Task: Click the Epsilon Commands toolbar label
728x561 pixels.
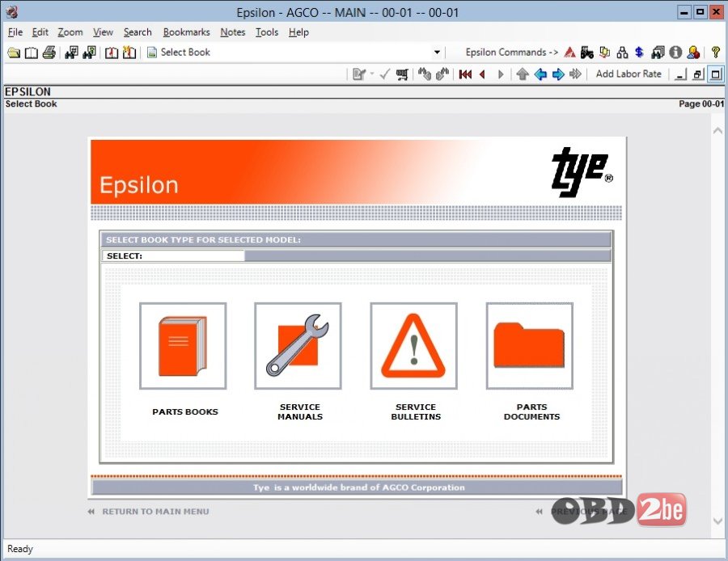Action: tap(512, 53)
